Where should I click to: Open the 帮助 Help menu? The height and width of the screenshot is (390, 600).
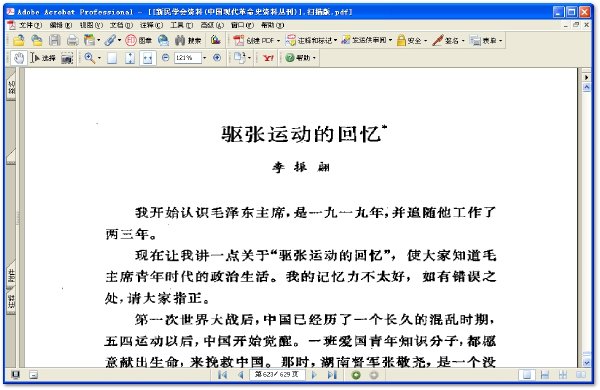point(272,25)
